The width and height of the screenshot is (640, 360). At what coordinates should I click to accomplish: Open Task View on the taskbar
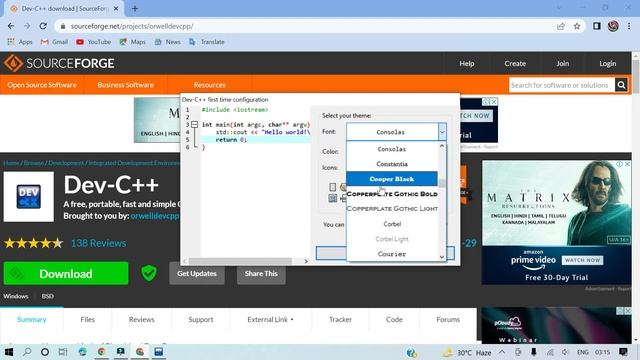tap(63, 352)
